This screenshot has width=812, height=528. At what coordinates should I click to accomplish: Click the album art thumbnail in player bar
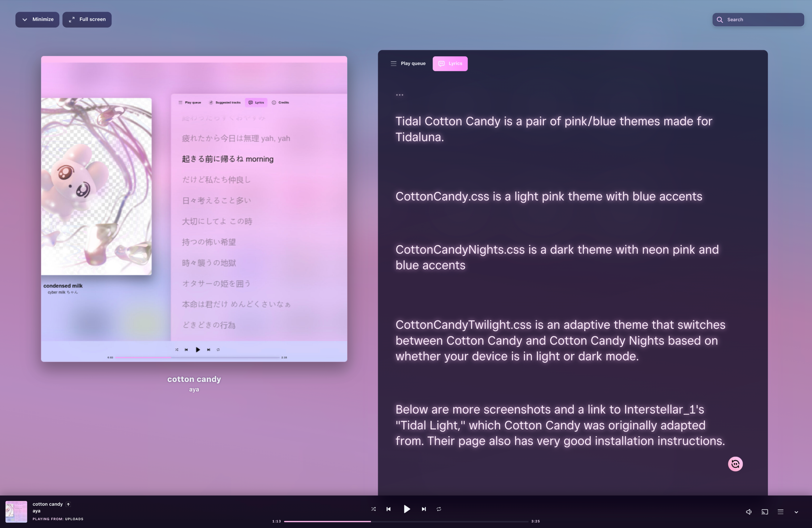point(16,512)
